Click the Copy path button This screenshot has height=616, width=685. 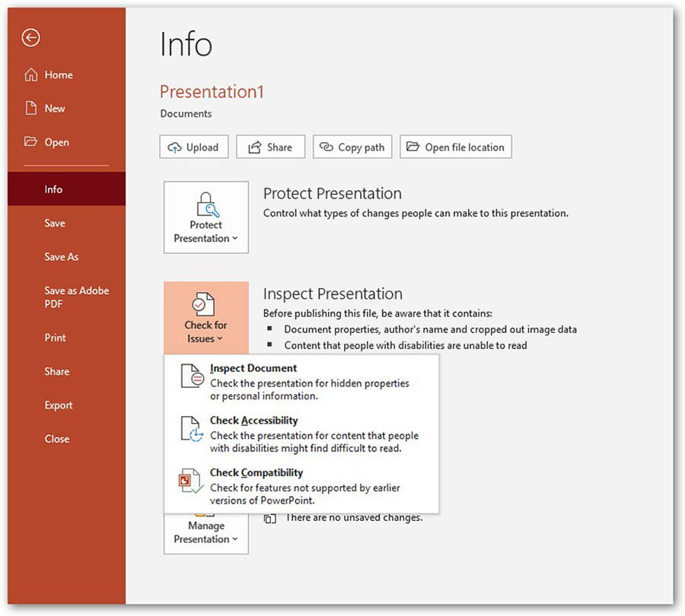(352, 148)
